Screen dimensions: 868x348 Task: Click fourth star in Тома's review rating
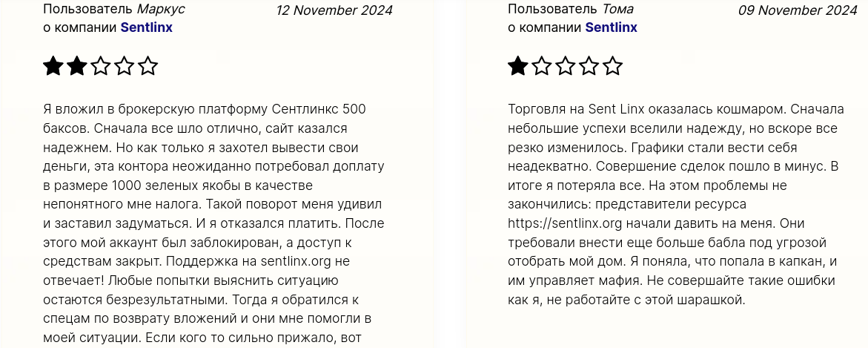click(x=589, y=67)
